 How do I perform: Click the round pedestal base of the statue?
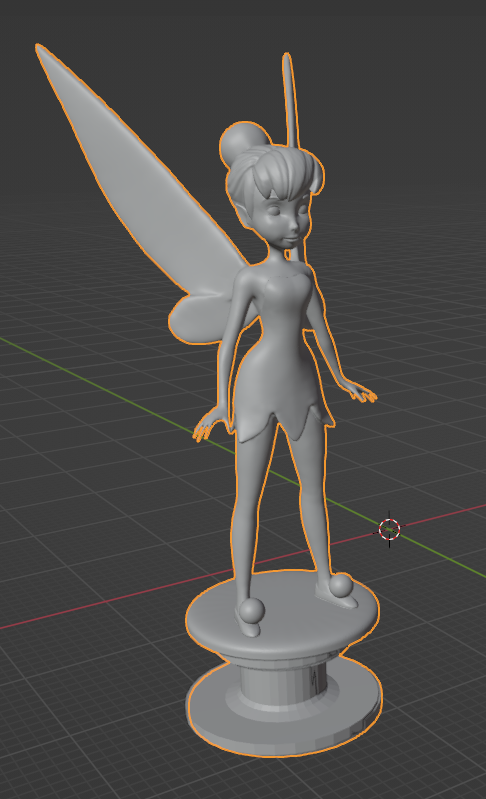coord(283,664)
